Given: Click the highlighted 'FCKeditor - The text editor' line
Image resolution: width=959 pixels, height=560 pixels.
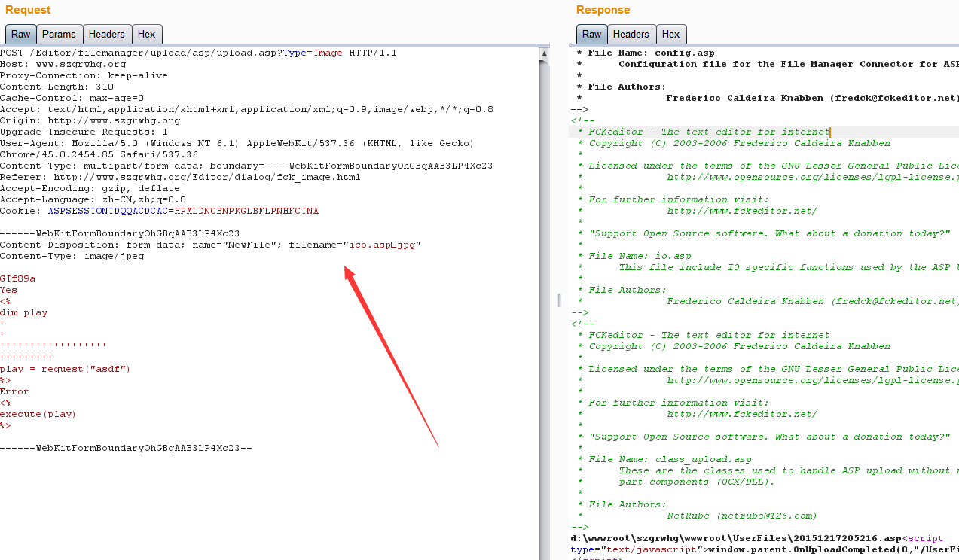Looking at the screenshot, I should point(709,132).
